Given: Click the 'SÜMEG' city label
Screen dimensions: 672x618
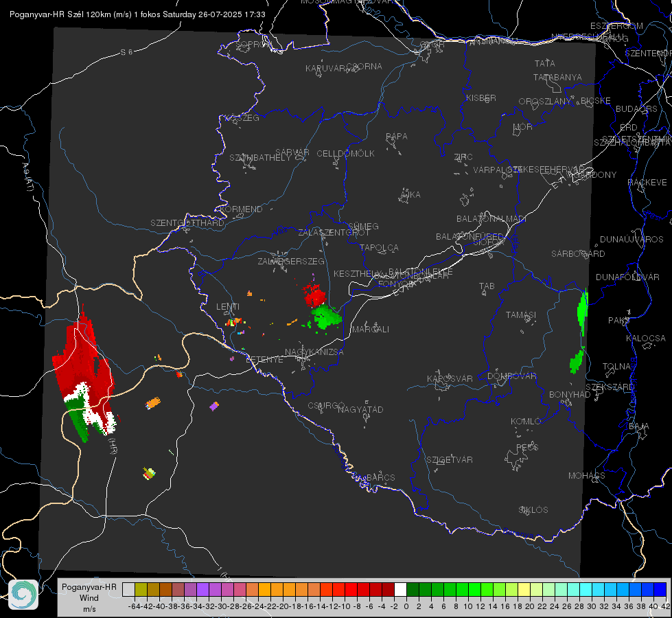Looking at the screenshot, I should point(363,226).
